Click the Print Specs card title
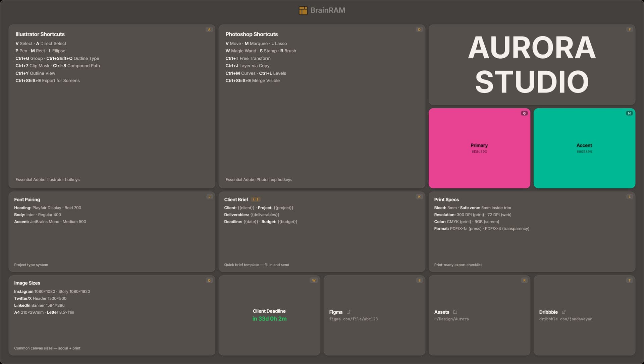This screenshot has height=364, width=644. click(x=446, y=199)
